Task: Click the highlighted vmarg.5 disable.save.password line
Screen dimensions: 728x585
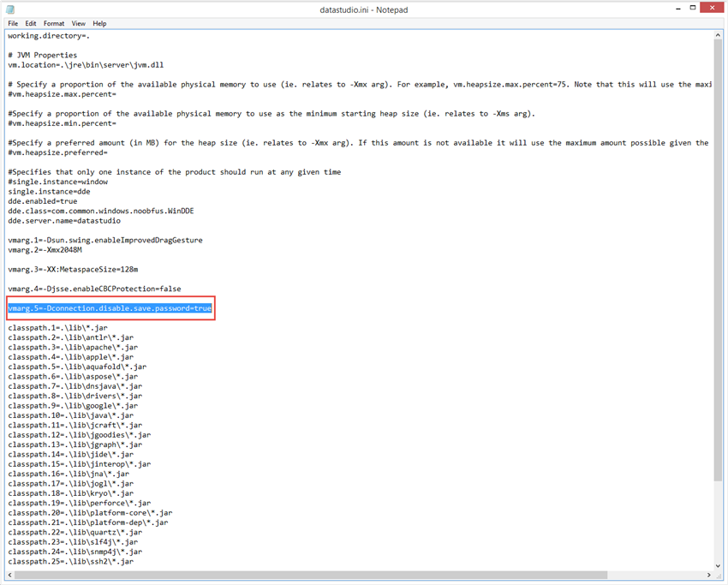Action: click(x=110, y=308)
